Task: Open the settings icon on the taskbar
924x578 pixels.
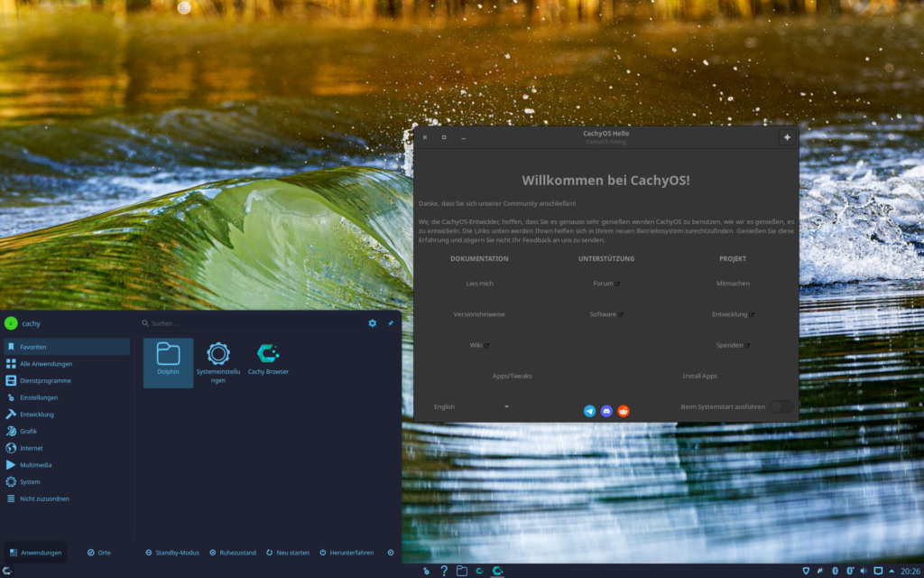Action: click(x=426, y=571)
